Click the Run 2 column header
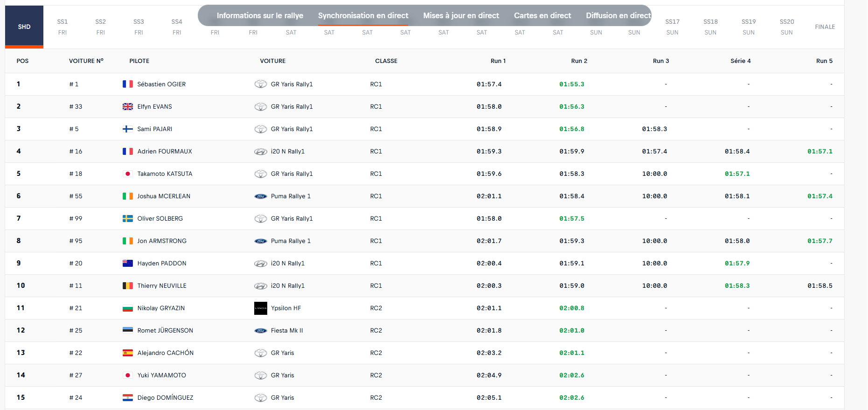The width and height of the screenshot is (868, 410). pyautogui.click(x=579, y=61)
